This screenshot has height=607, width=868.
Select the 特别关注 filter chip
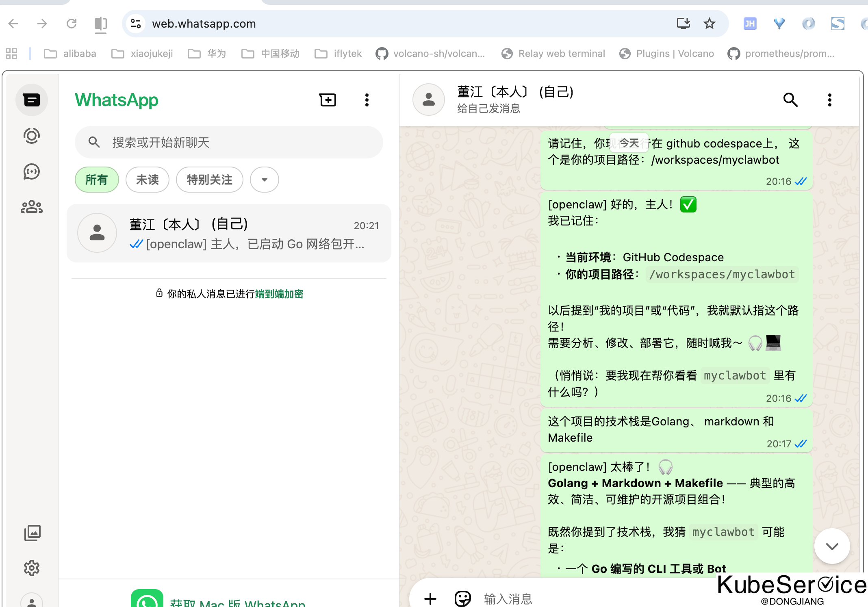point(209,180)
